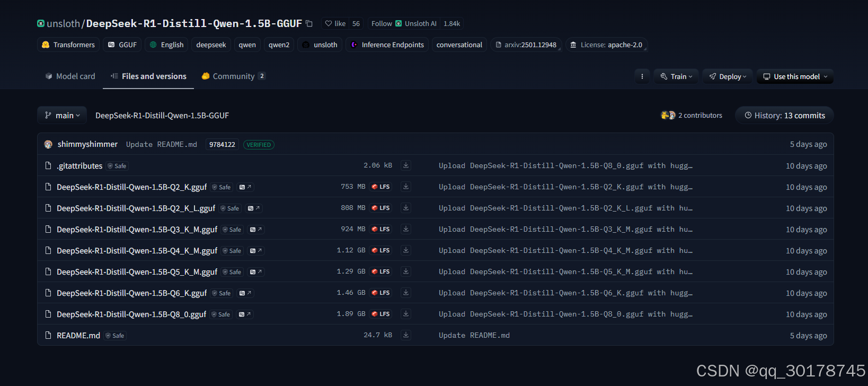Open the README.md file
This screenshot has width=868, height=386.
78,335
